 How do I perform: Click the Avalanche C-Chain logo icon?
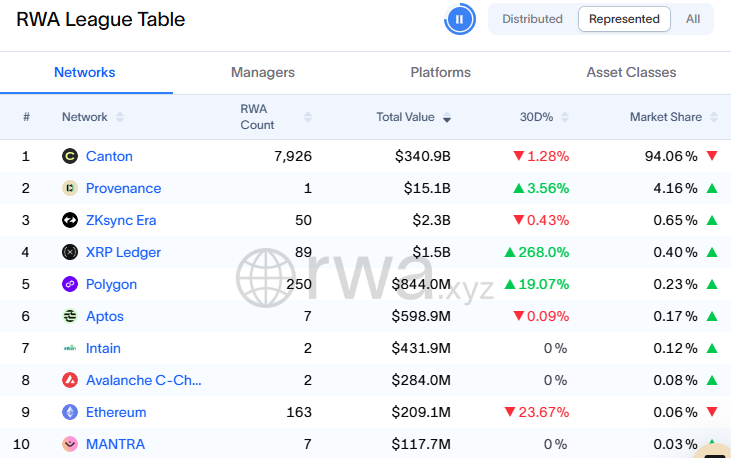pos(70,380)
